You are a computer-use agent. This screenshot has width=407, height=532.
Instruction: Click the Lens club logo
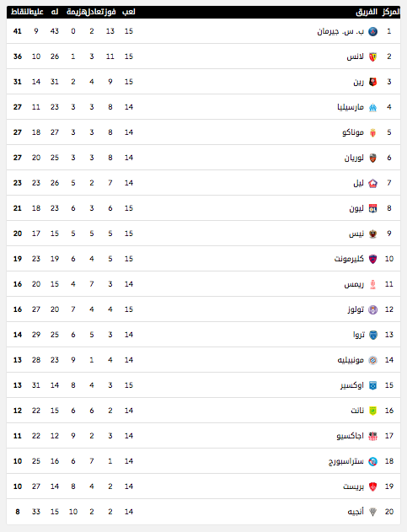point(372,56)
